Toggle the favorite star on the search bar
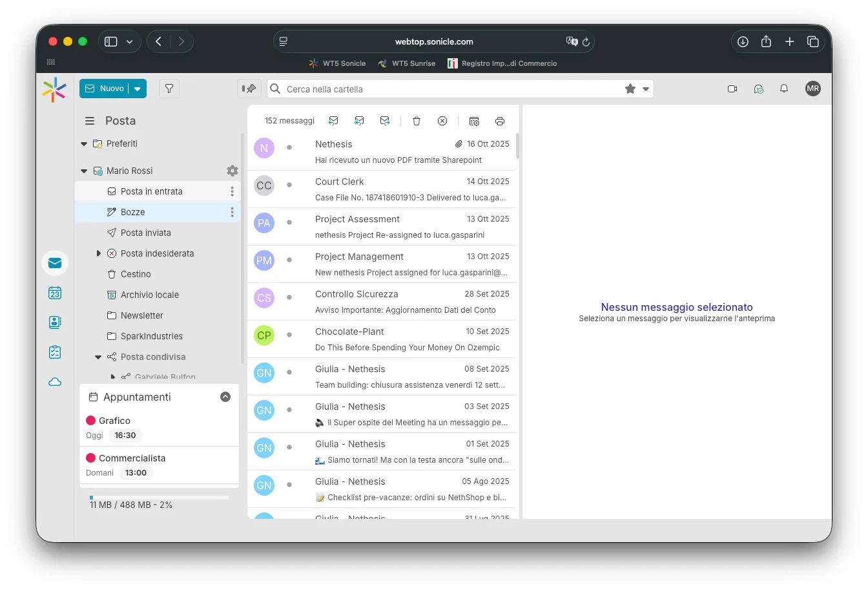868x590 pixels. 630,89
